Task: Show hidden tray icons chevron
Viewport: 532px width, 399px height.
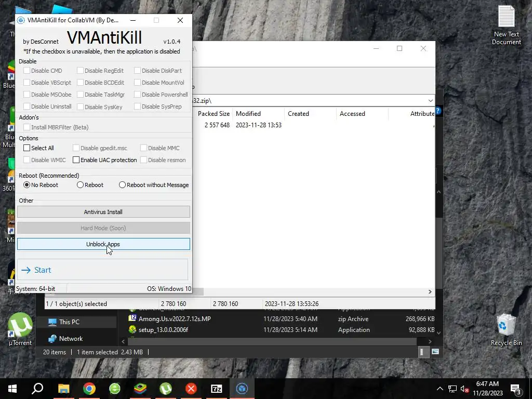Action: coord(440,389)
